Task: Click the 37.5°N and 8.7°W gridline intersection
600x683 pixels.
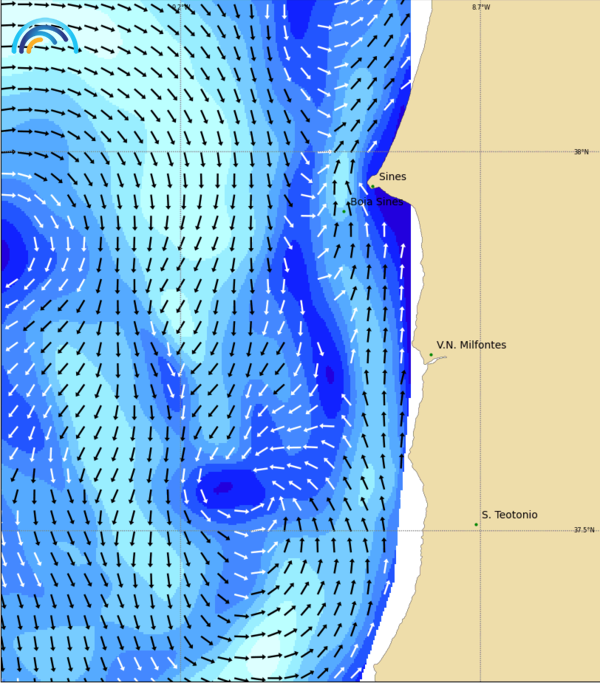Action: (480, 531)
